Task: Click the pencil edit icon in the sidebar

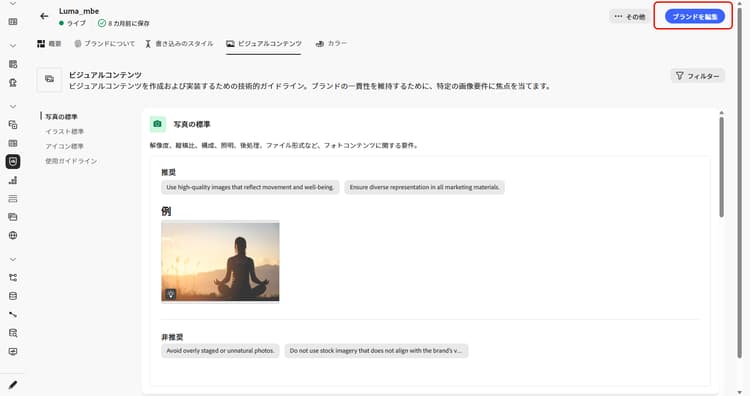Action: click(x=13, y=385)
